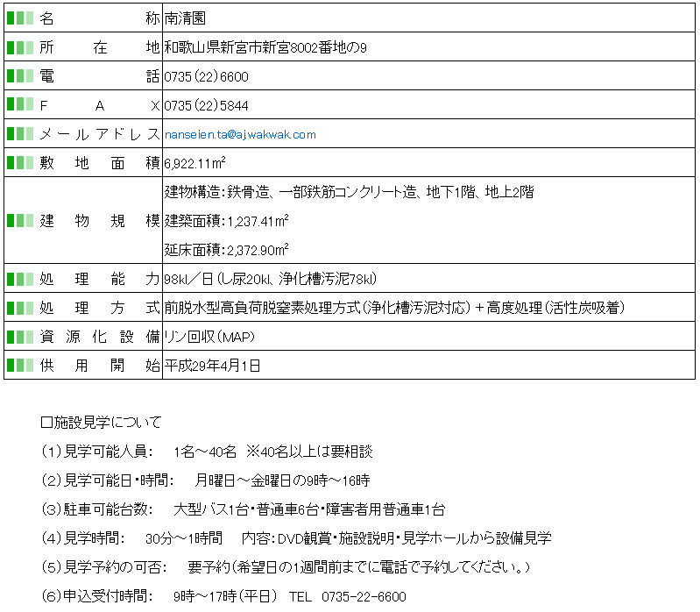
Task: Click the nanseien.ta@ajwakwak.com email link
Action: [x=240, y=134]
